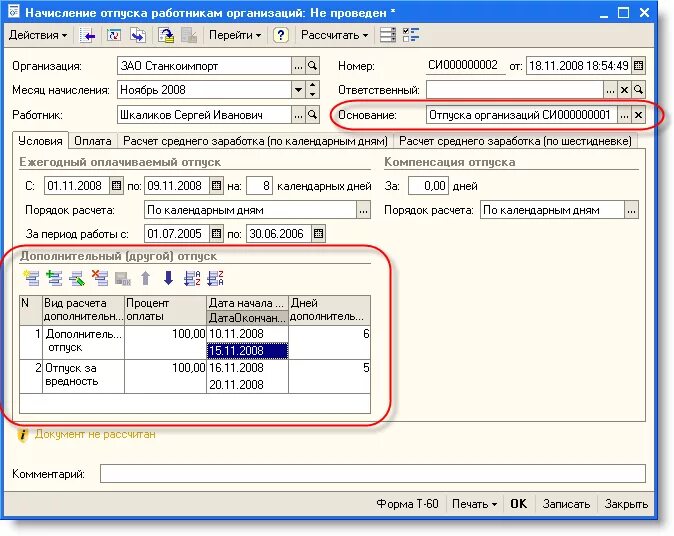
Task: Clear the Ответственный field with X
Action: pos(624,90)
